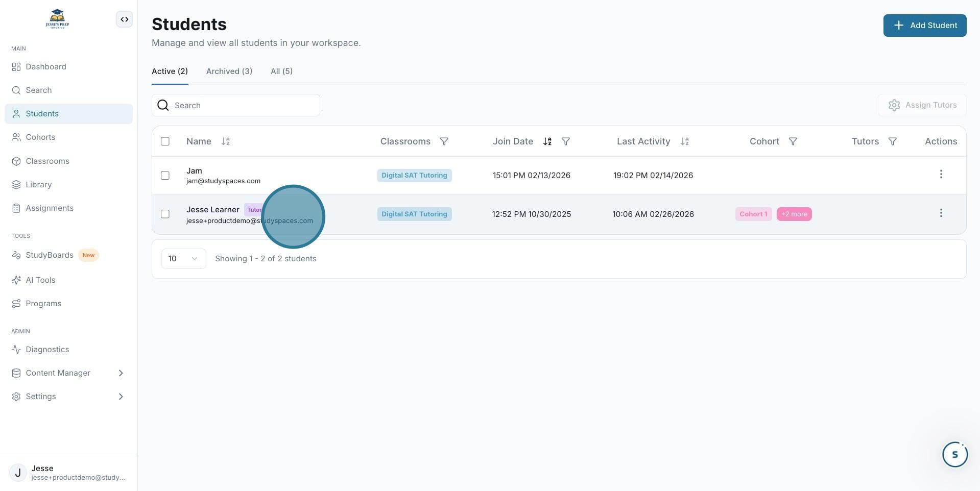Click the StudyBoards sidebar icon
Viewport: 980px width, 491px height.
[16, 255]
